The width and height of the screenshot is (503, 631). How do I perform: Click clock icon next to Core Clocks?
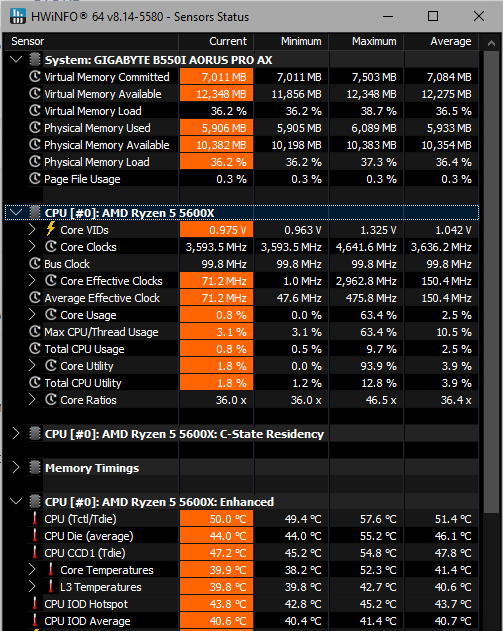pos(51,246)
